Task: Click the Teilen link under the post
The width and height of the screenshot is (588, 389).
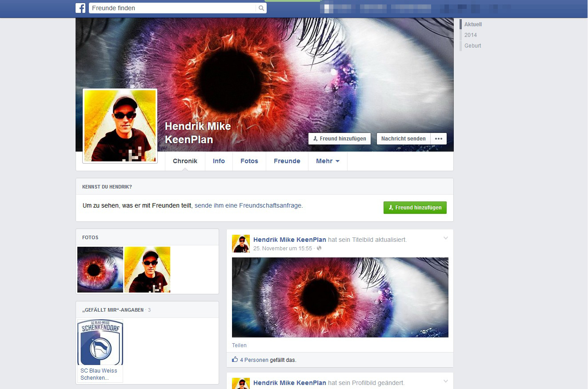Action: (239, 345)
